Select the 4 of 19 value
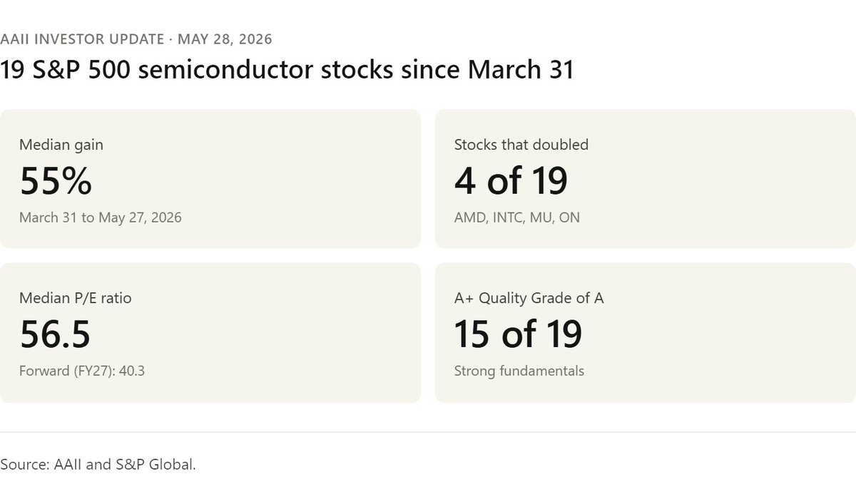Viewport: 856px width, 504px height. (x=511, y=181)
